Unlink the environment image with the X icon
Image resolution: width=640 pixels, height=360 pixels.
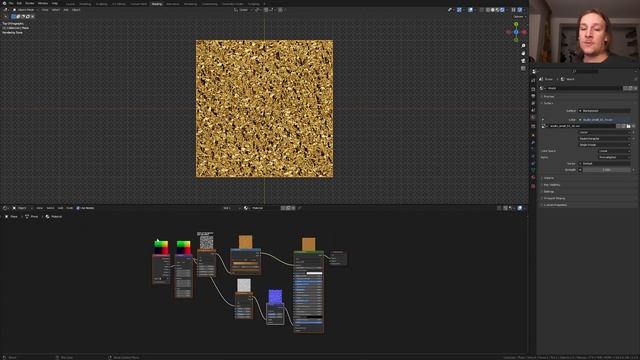coord(633,126)
